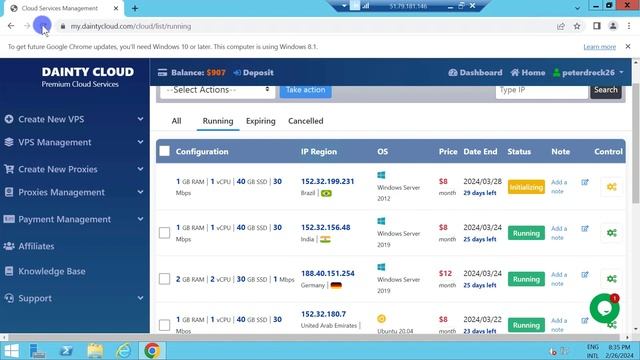640x360 pixels.
Task: Expand the Proxies Management chevron
Action: [x=140, y=192]
